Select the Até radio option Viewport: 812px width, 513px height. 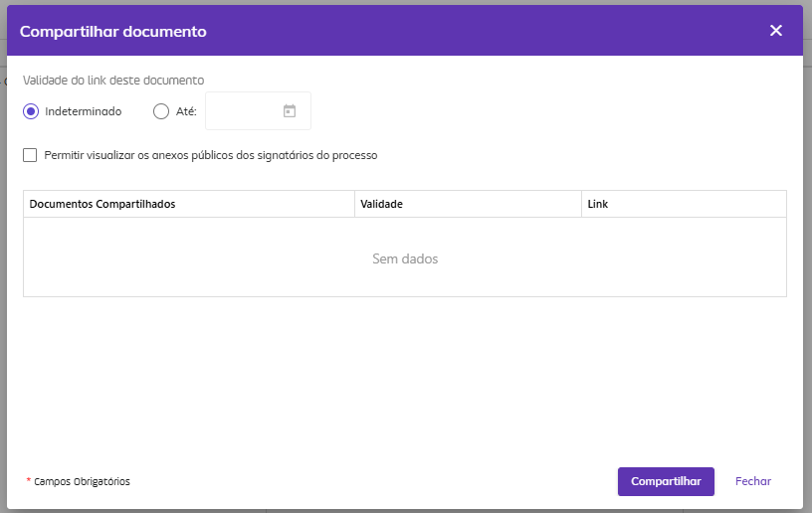(161, 111)
